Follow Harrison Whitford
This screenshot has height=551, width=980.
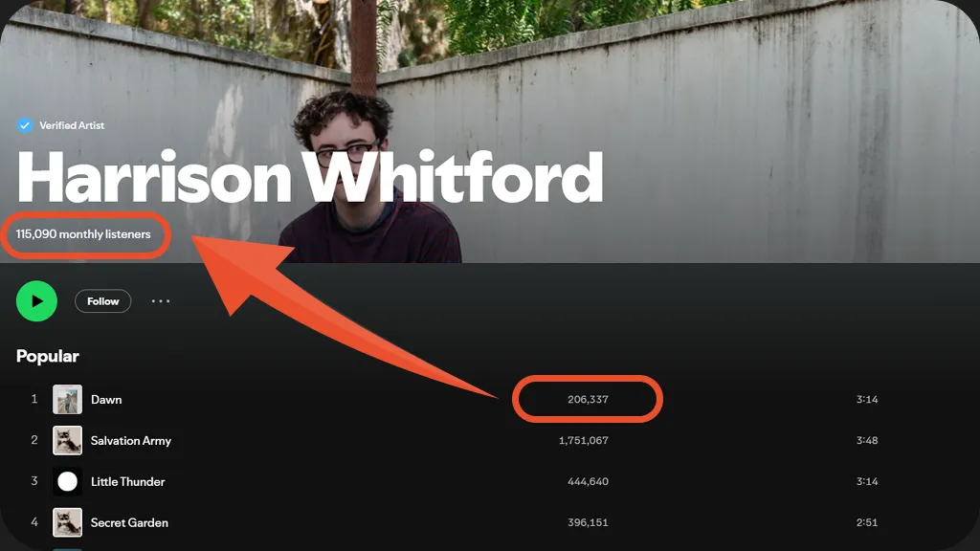point(103,301)
